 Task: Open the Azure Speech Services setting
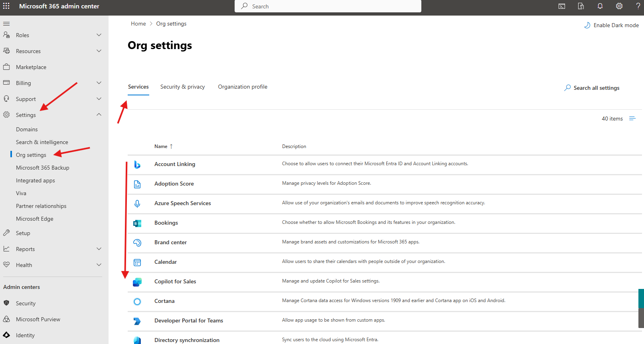(183, 203)
